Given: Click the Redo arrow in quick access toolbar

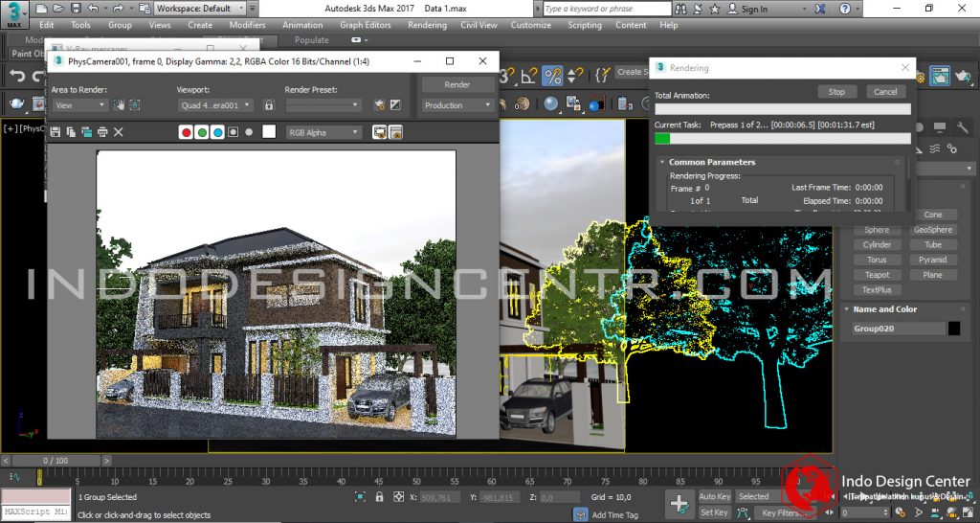Looking at the screenshot, I should click(x=118, y=9).
